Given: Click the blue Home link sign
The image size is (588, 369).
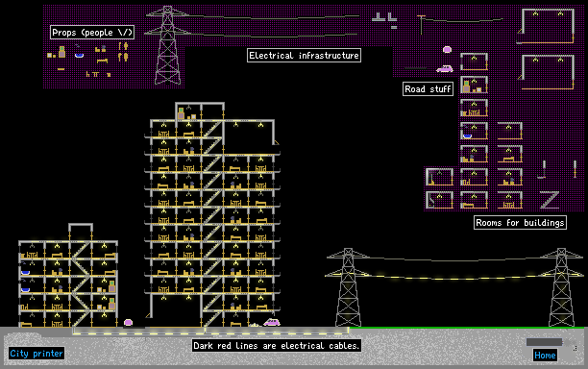Looking at the screenshot, I should coord(545,356).
